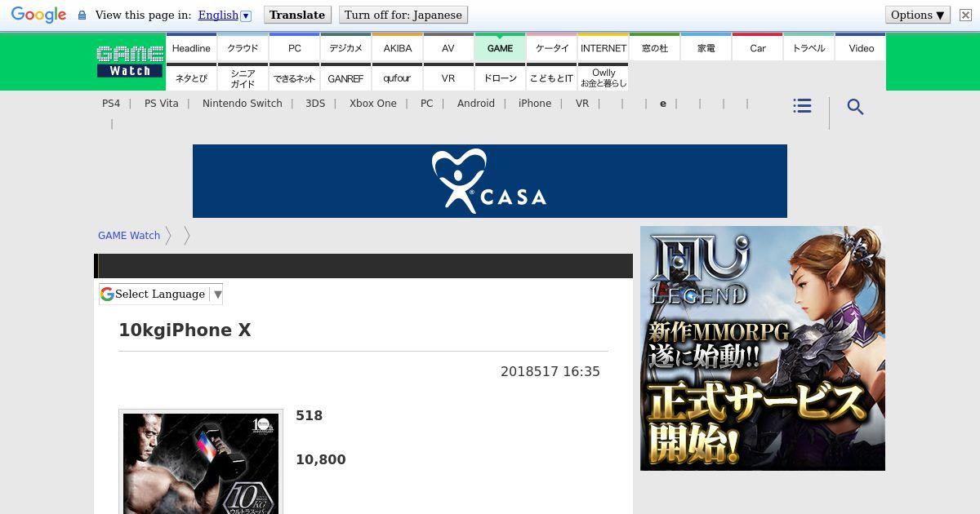
Task: Open the こどもとIT tab
Action: (x=551, y=78)
